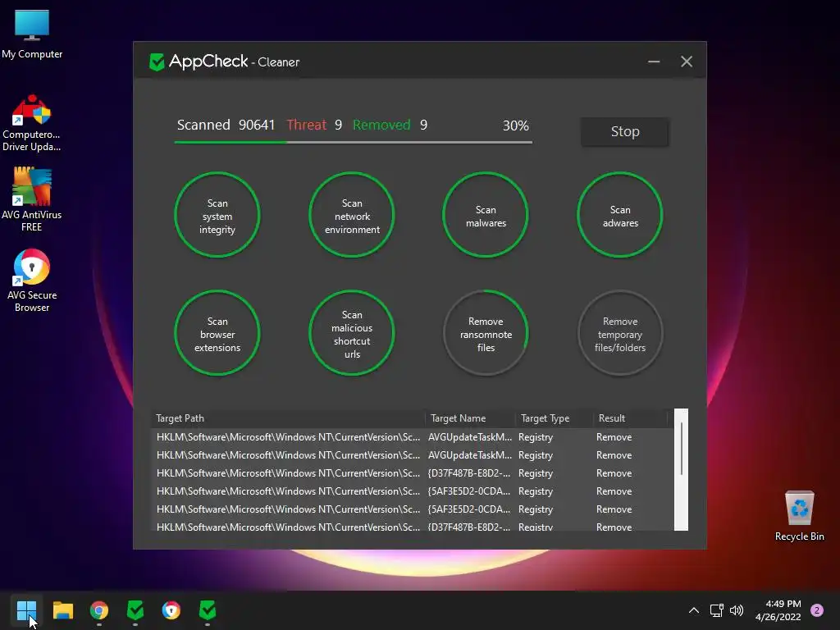
Task: Open AppCheck icon rightmost on the taskbar
Action: click(x=208, y=610)
